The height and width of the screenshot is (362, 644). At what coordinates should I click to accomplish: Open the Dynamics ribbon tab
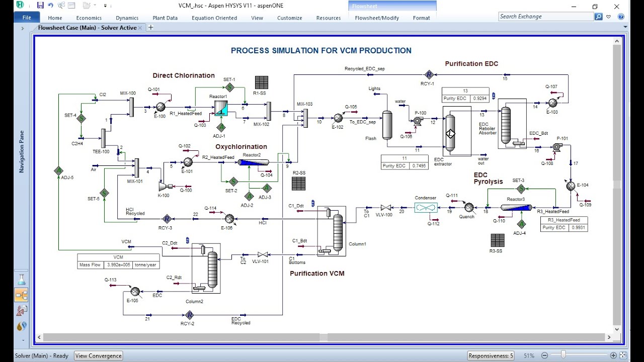click(127, 18)
